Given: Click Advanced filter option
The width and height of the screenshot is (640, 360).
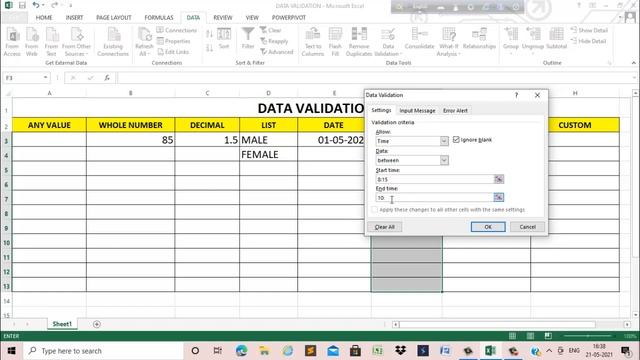Looking at the screenshot, I should coord(277,52).
